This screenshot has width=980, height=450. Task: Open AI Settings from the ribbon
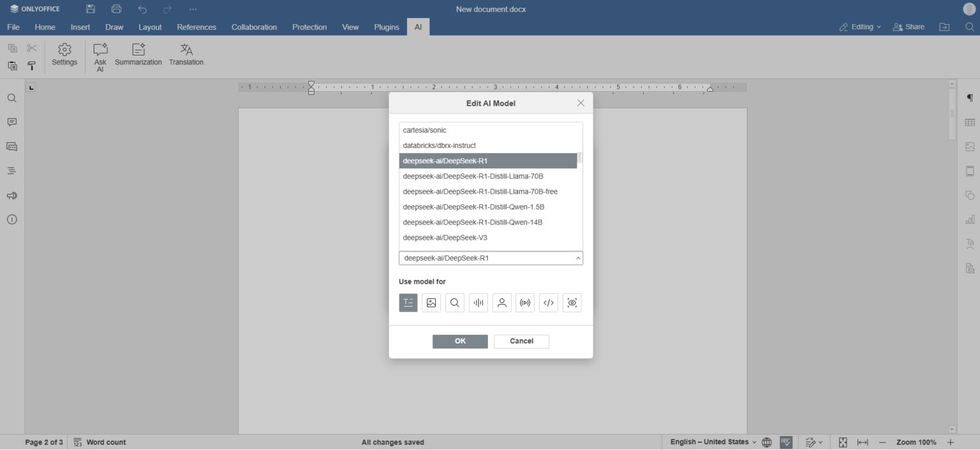tap(64, 55)
